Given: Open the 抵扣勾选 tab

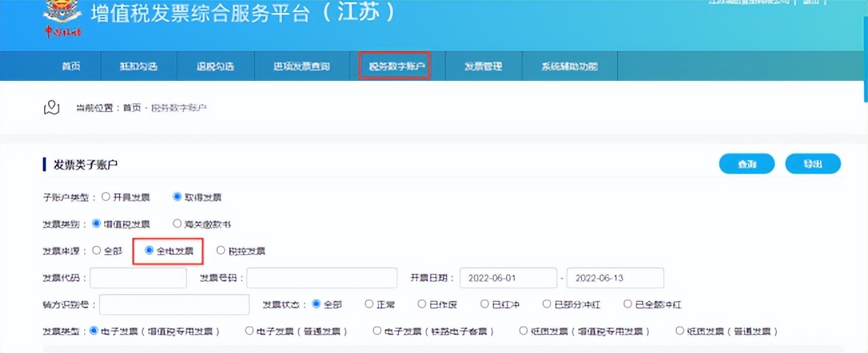Looking at the screenshot, I should tap(138, 66).
